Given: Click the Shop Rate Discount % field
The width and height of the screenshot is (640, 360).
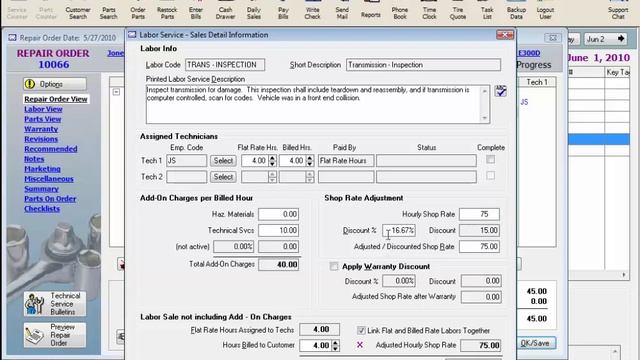Looking at the screenshot, I should point(399,230).
